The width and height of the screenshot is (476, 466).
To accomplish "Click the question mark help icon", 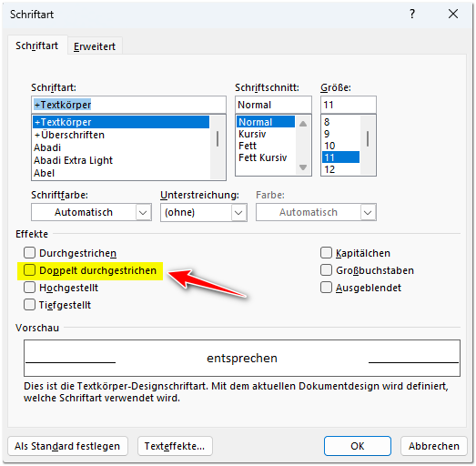I will tap(412, 14).
